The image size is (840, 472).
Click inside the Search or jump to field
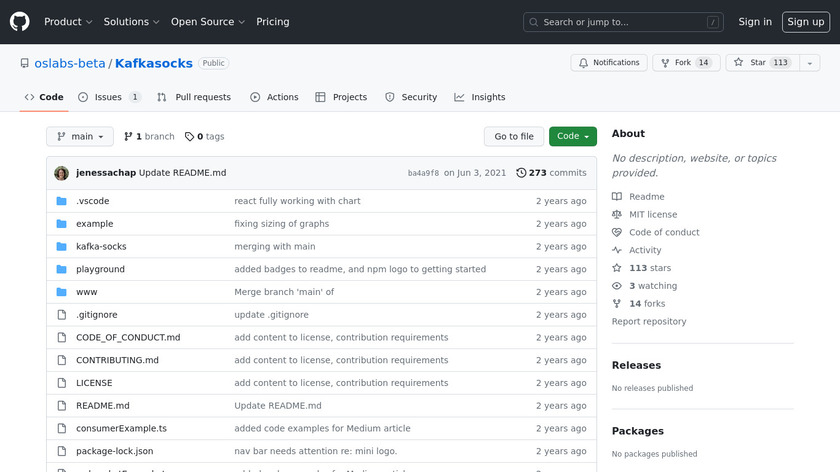(623, 22)
